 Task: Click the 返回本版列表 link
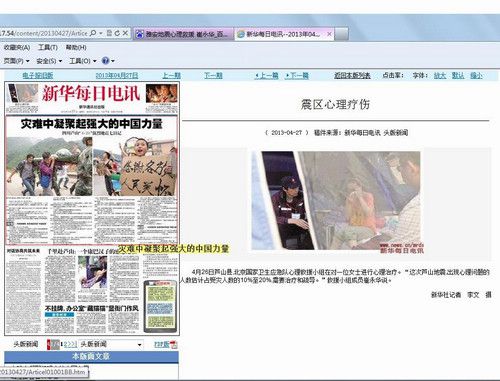point(352,76)
